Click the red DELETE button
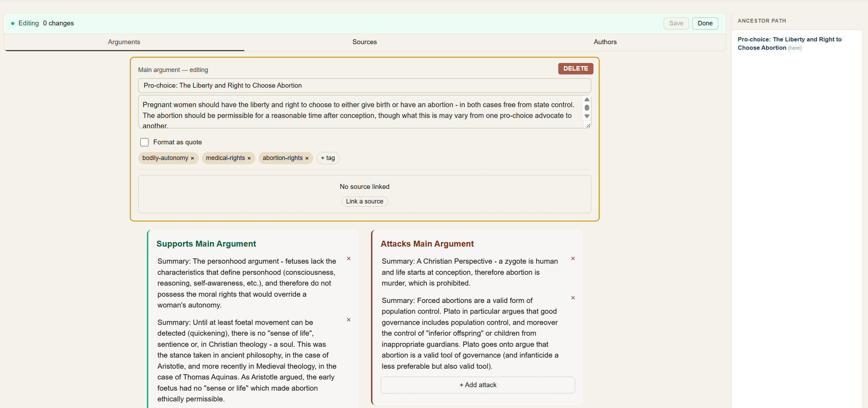 [575, 69]
